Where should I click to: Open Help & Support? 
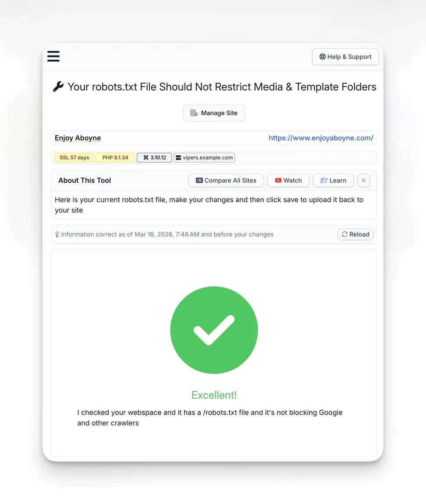pyautogui.click(x=345, y=56)
